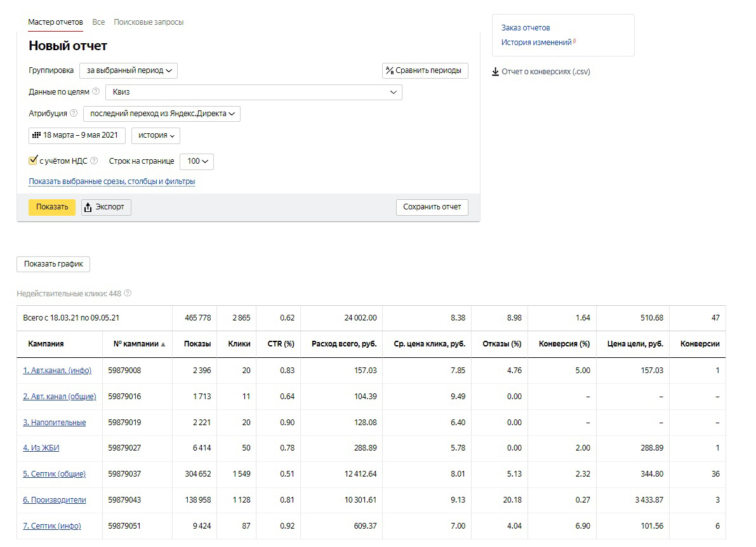The image size is (756, 547).
Task: Open the Строк на странице 100 dropdown
Action: [x=197, y=161]
